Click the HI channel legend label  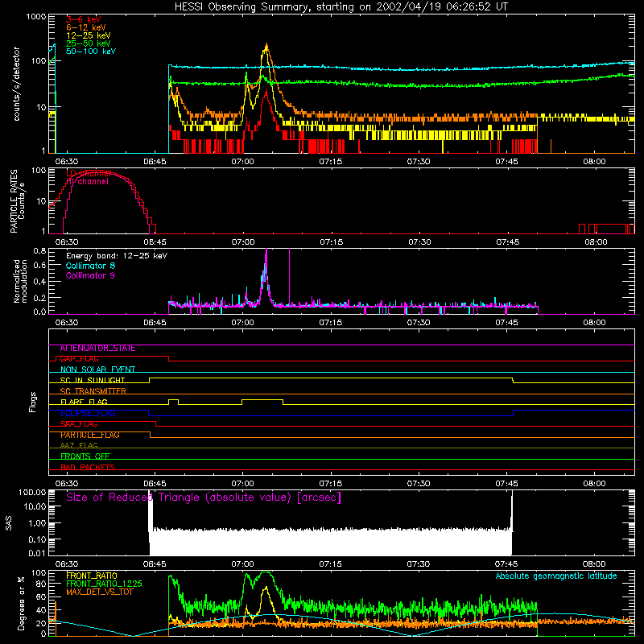click(88, 182)
